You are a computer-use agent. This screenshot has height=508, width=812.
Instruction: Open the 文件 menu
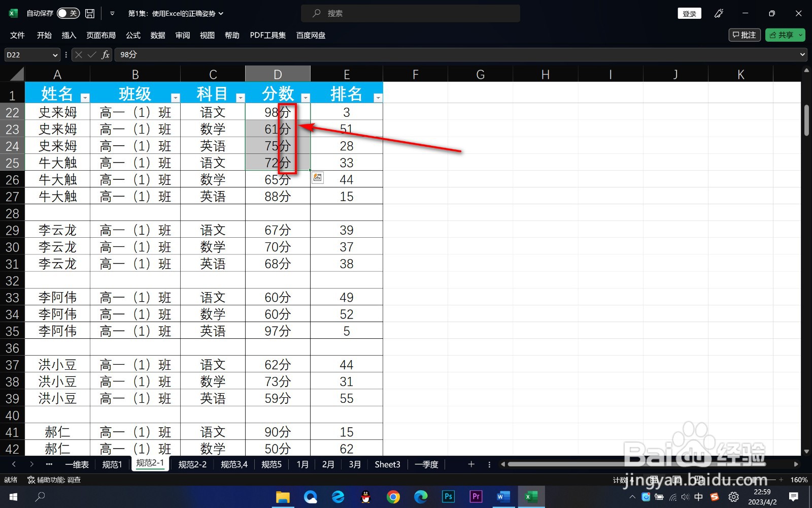pos(17,35)
